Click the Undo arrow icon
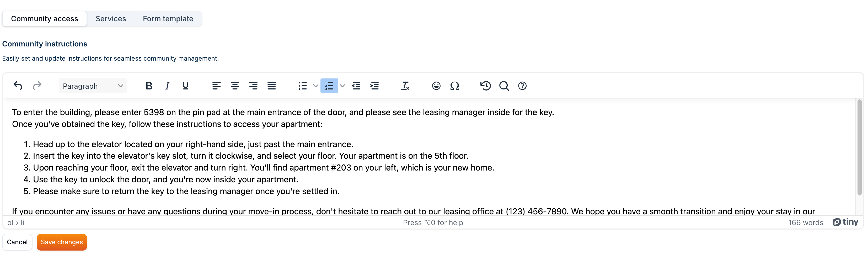This screenshot has width=868, height=255. tap(18, 86)
